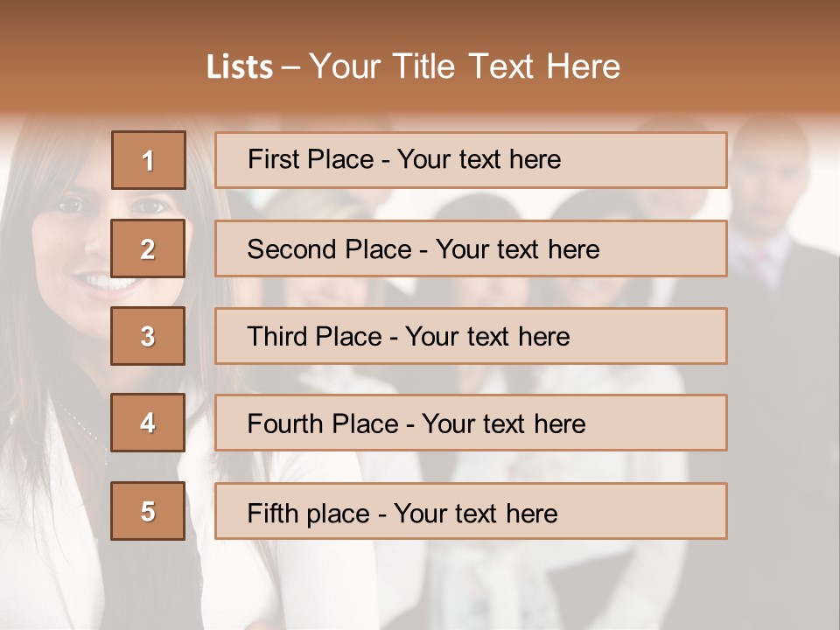Click the bold word Lists in title
Viewport: 840px width, 630px height.
coord(240,66)
